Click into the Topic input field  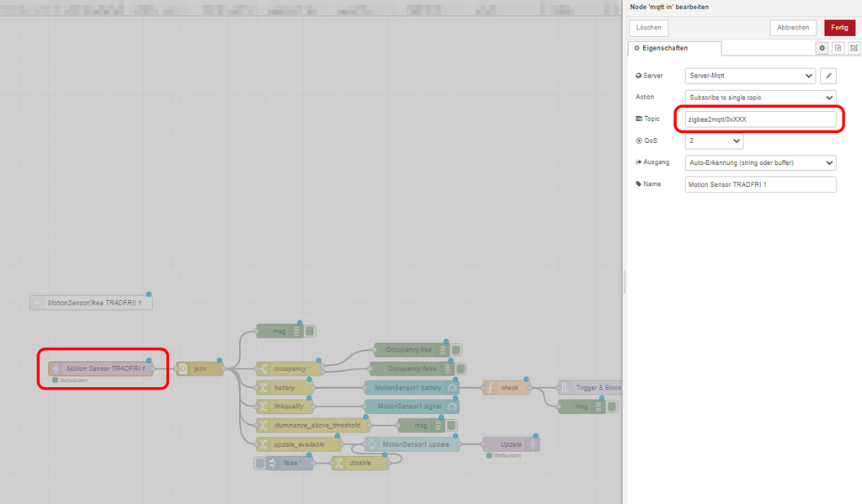coord(760,119)
